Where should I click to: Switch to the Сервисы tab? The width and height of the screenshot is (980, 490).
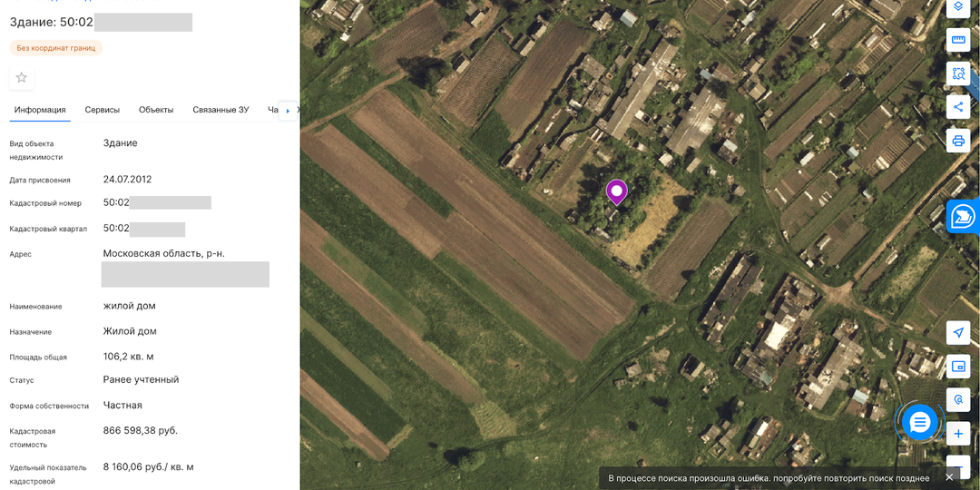click(x=103, y=110)
